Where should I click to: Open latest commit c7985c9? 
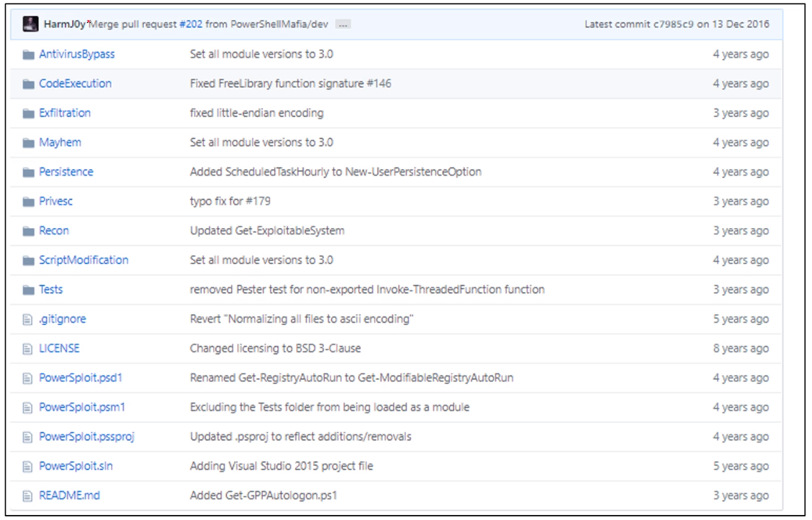pyautogui.click(x=673, y=24)
